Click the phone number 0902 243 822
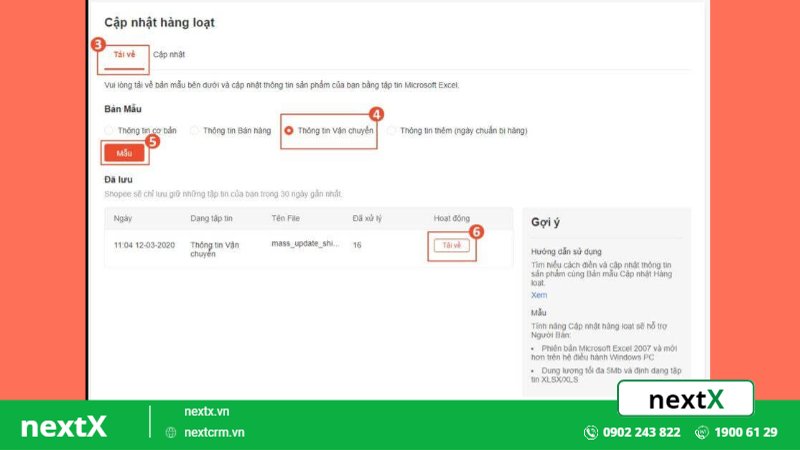Viewport: 800px width, 450px height. (641, 433)
